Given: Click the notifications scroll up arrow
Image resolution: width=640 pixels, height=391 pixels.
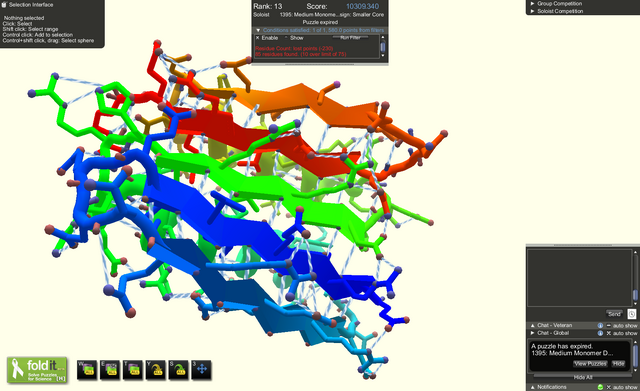Looking at the screenshot, I should pyautogui.click(x=635, y=342).
